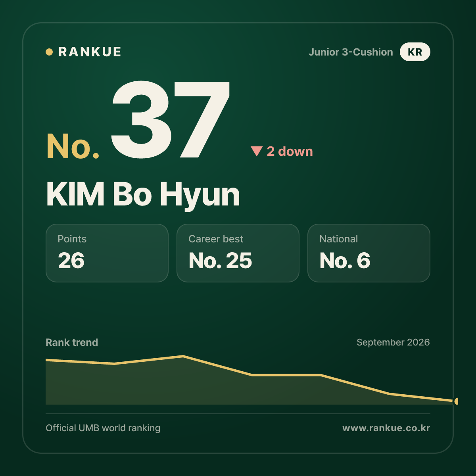Click the Points label
This screenshot has height=476, width=476.
click(72, 239)
